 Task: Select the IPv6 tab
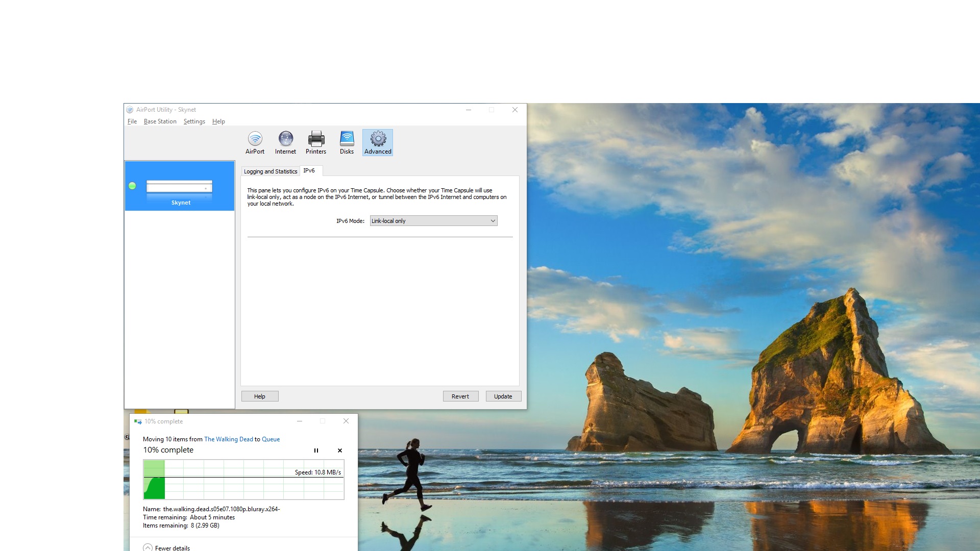[309, 170]
